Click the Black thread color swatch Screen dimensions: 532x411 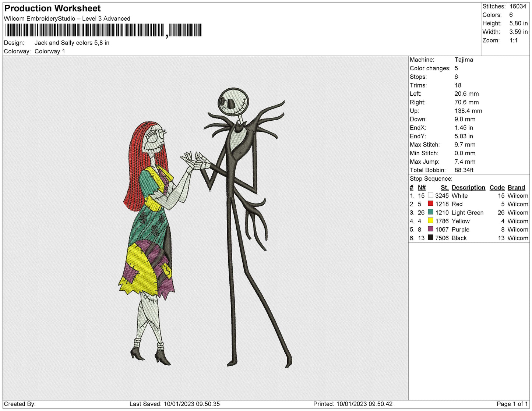point(430,237)
